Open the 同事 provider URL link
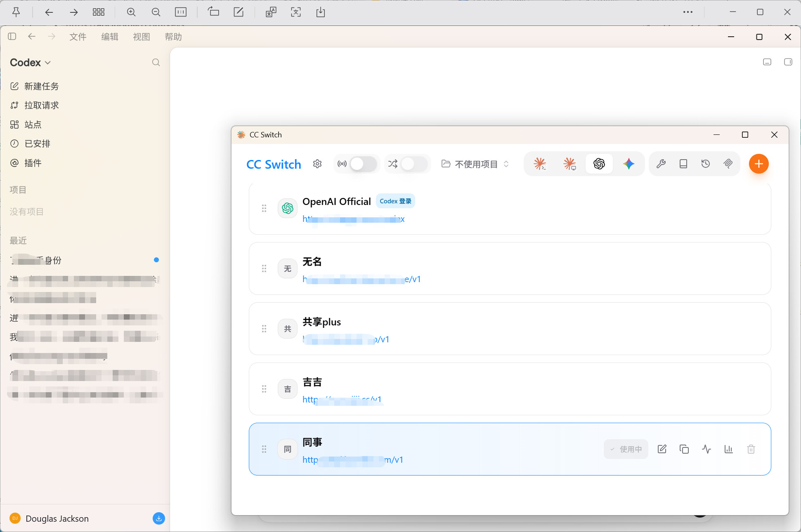The height and width of the screenshot is (532, 801). [353, 460]
